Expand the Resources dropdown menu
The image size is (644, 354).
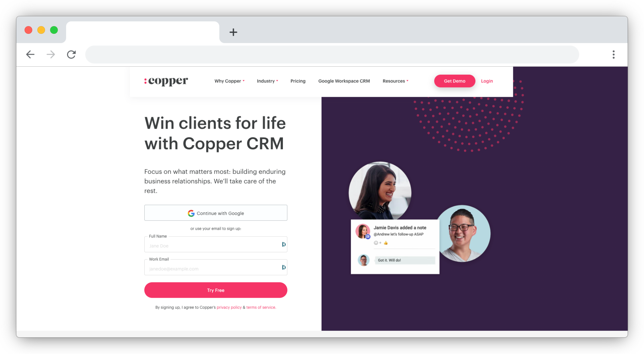coord(395,81)
